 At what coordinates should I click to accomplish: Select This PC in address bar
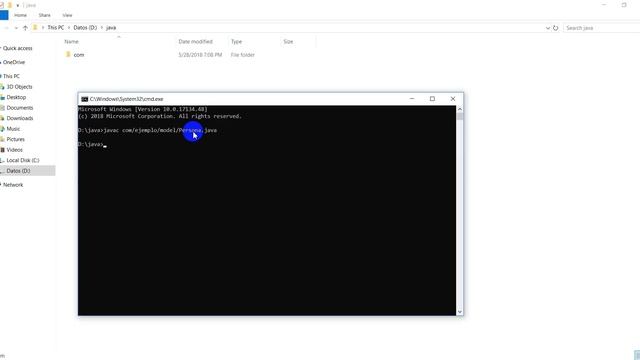click(56, 28)
